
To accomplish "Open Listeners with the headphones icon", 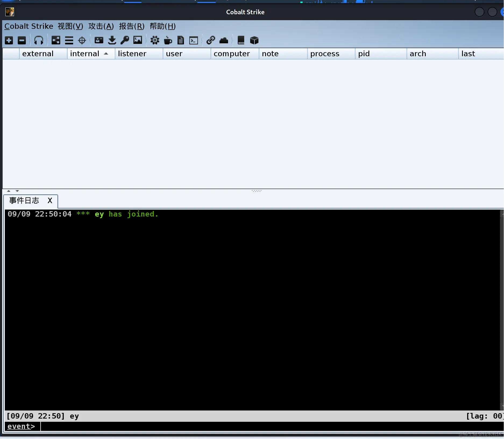I will (39, 40).
